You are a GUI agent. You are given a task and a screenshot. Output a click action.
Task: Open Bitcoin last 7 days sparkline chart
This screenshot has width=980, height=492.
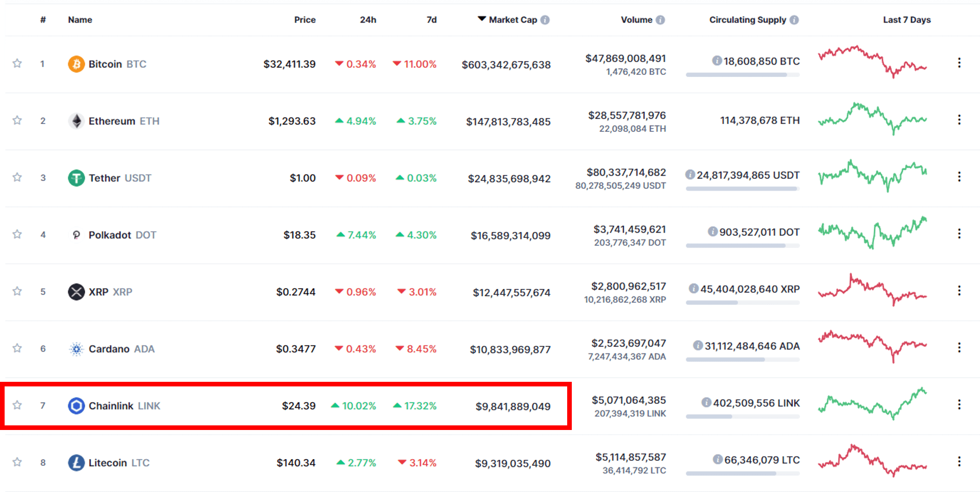coord(872,61)
